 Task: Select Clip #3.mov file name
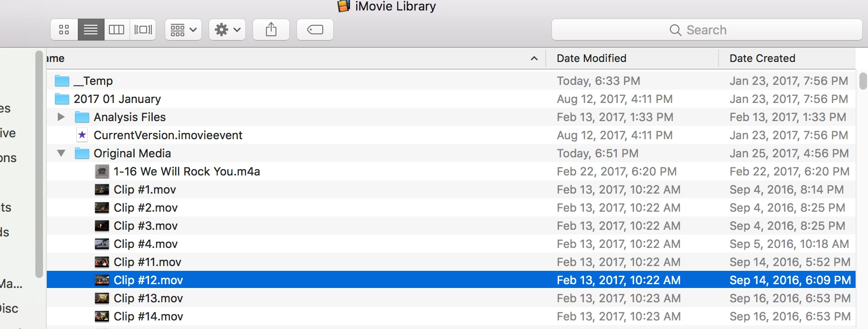146,226
